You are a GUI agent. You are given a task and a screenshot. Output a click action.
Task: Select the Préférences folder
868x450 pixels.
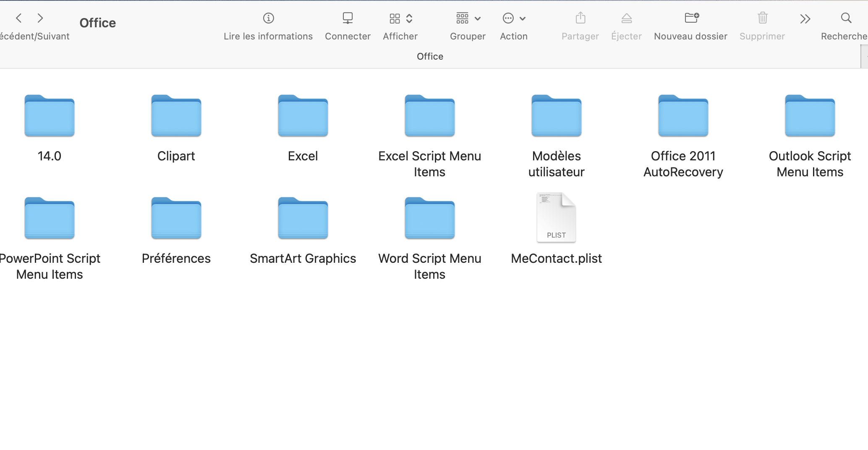point(176,218)
